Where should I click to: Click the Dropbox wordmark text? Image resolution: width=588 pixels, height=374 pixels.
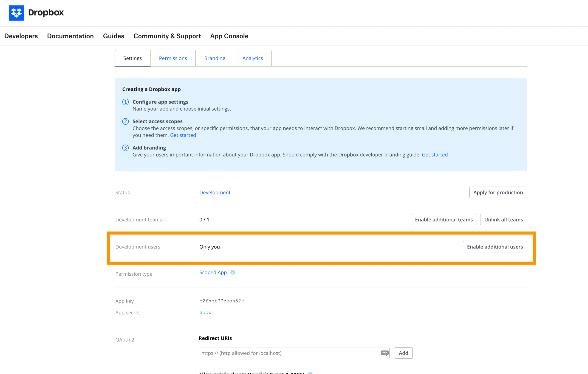click(46, 12)
